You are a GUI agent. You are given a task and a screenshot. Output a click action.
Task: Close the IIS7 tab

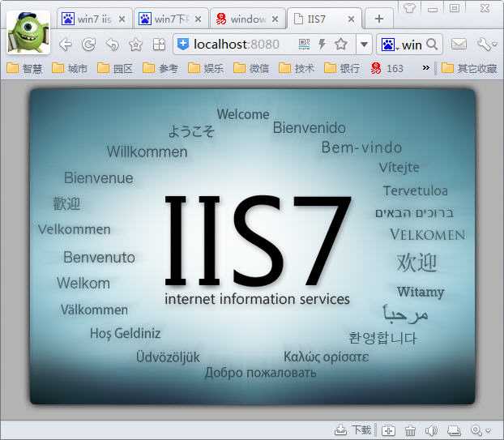tap(352, 19)
